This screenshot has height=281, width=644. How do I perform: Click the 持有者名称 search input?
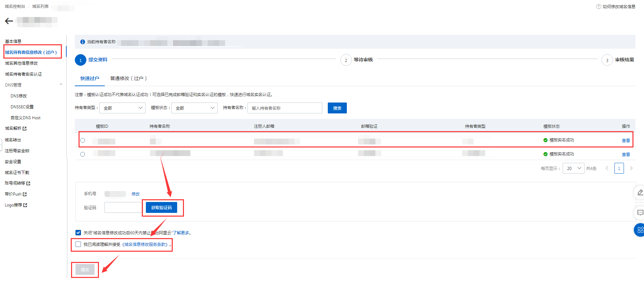[285, 108]
